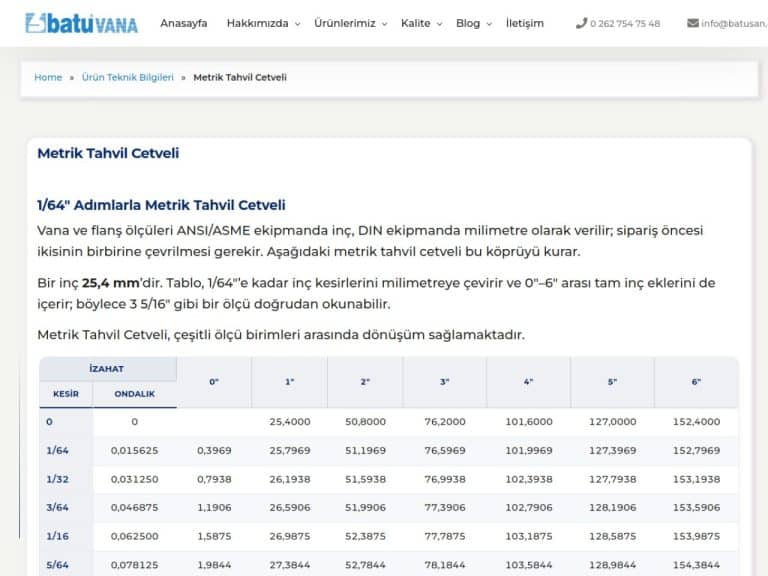768x576 pixels.
Task: Click the cell 51,5938
Action: tap(365, 479)
